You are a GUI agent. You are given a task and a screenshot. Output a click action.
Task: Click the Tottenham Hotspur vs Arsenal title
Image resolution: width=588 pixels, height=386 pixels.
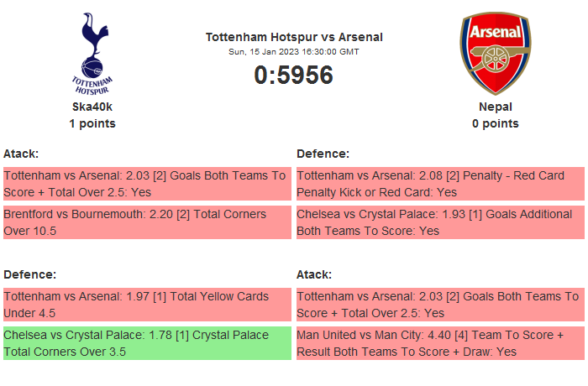tap(294, 37)
